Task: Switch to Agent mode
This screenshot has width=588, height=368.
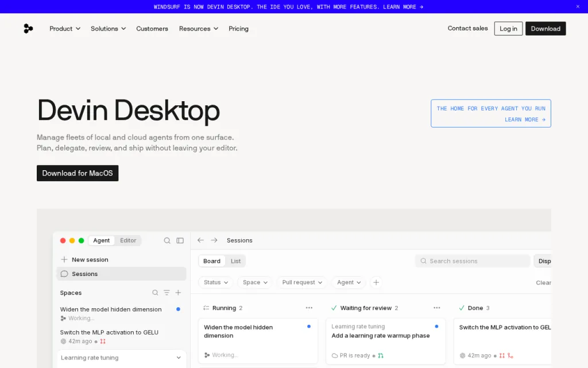Action: pyautogui.click(x=101, y=240)
